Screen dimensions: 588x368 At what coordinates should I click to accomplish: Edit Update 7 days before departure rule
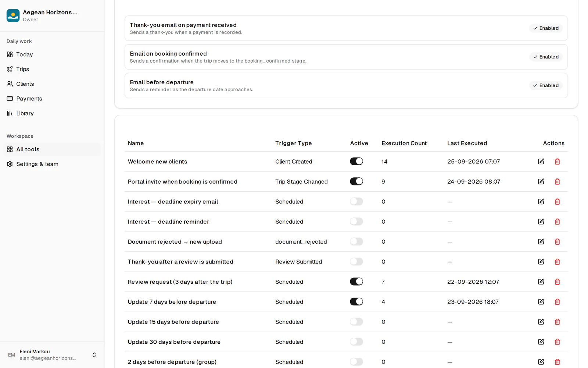(x=541, y=302)
